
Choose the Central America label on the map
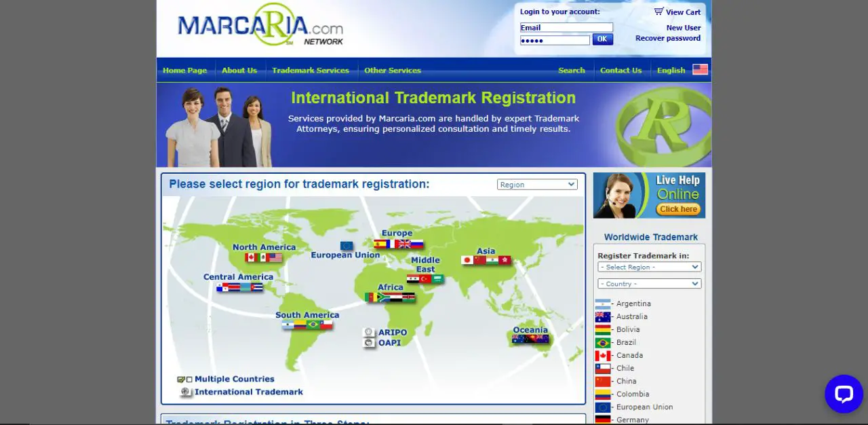[238, 277]
